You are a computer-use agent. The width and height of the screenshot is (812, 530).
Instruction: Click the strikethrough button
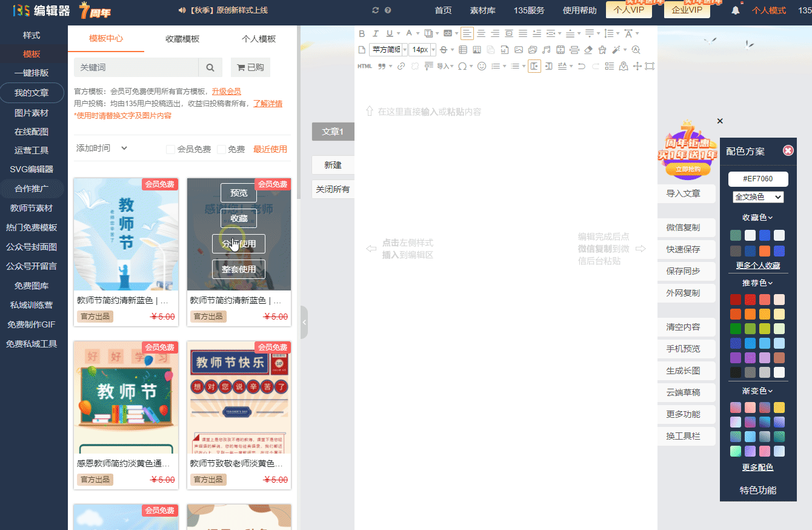[x=444, y=50]
